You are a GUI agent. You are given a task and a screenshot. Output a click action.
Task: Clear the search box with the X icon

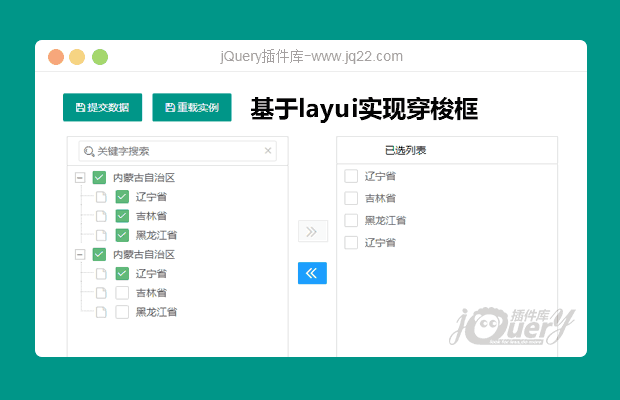(268, 151)
